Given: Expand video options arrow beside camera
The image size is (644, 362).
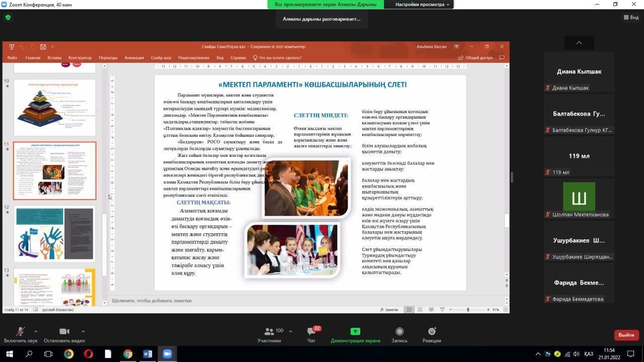Looking at the screenshot, I should click(83, 331).
